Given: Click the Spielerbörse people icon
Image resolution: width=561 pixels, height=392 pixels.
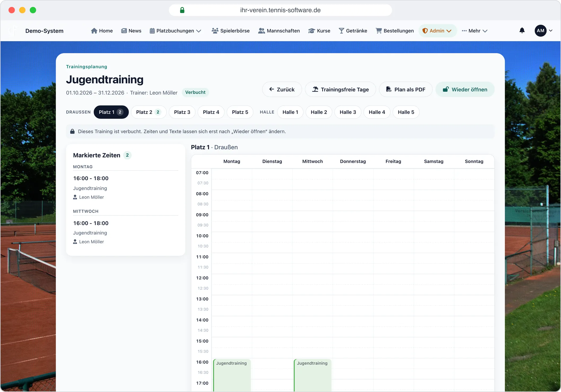Looking at the screenshot, I should pyautogui.click(x=215, y=31).
